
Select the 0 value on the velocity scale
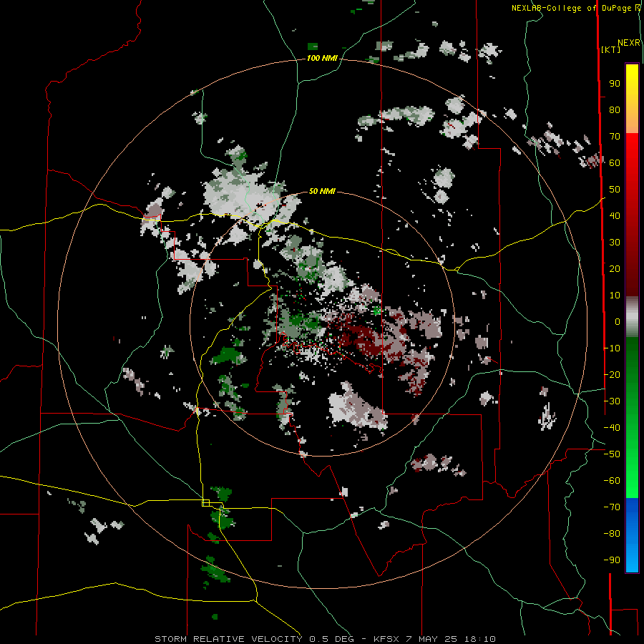pos(618,322)
